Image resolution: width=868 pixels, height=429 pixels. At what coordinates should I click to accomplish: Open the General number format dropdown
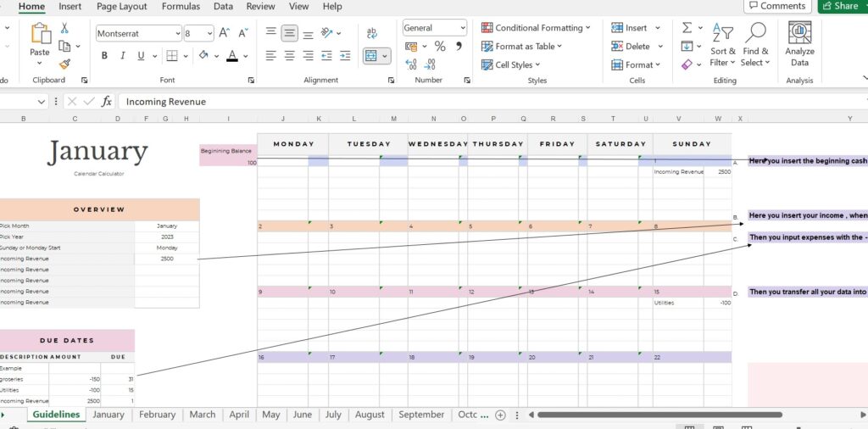coord(460,28)
